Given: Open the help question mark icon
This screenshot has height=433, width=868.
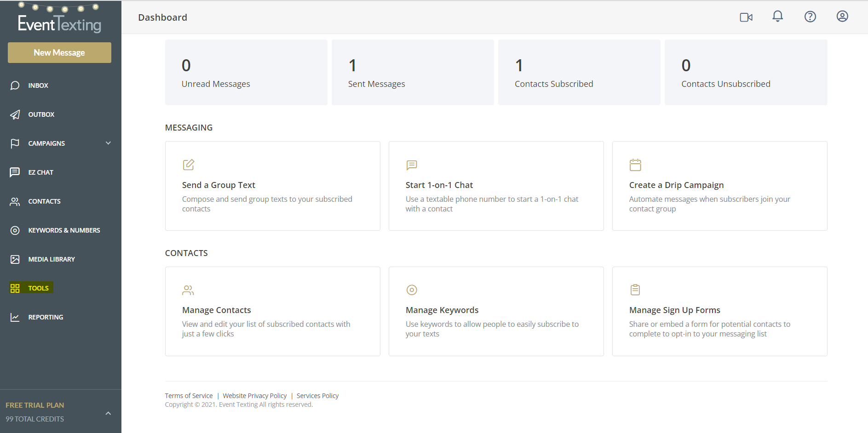Looking at the screenshot, I should click(x=810, y=17).
